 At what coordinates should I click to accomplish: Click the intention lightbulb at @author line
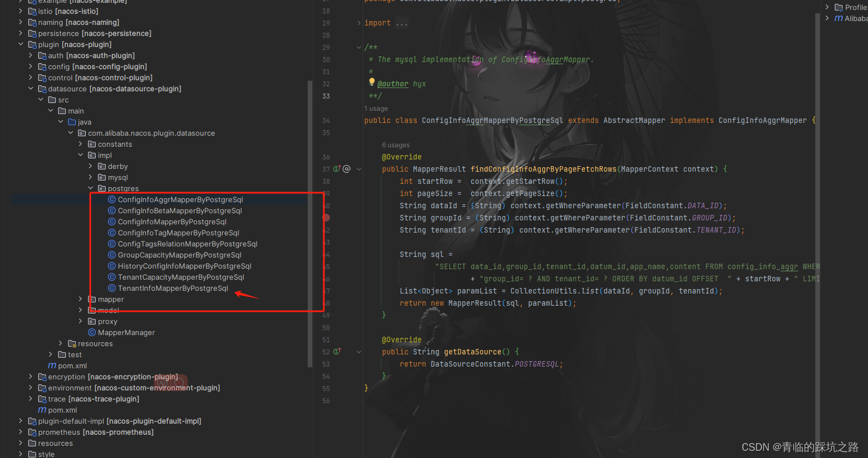[x=372, y=82]
